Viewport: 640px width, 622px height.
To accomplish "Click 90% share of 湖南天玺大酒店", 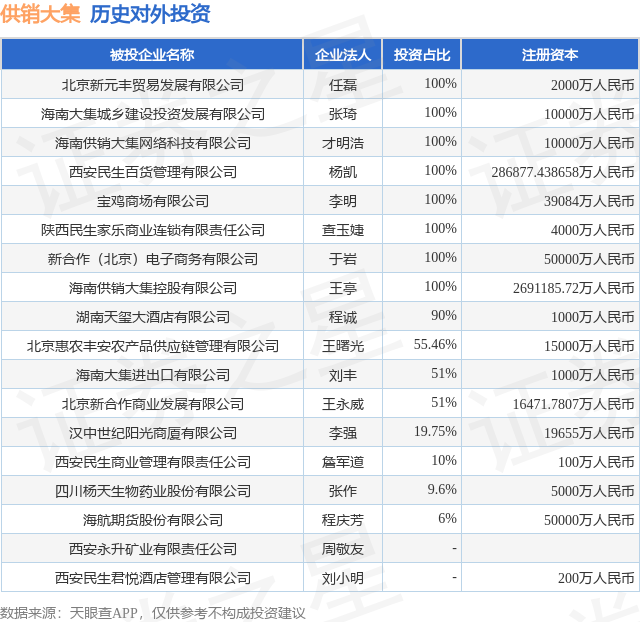I will 443,315.
